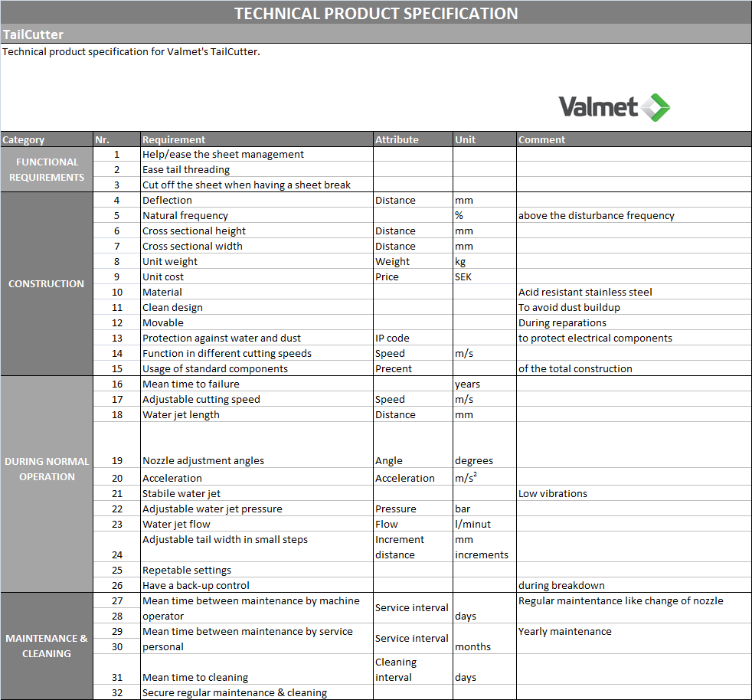Viewport: 752px width, 700px height.
Task: Click 'Adjustable water jet pressure' cell
Action: (257, 509)
